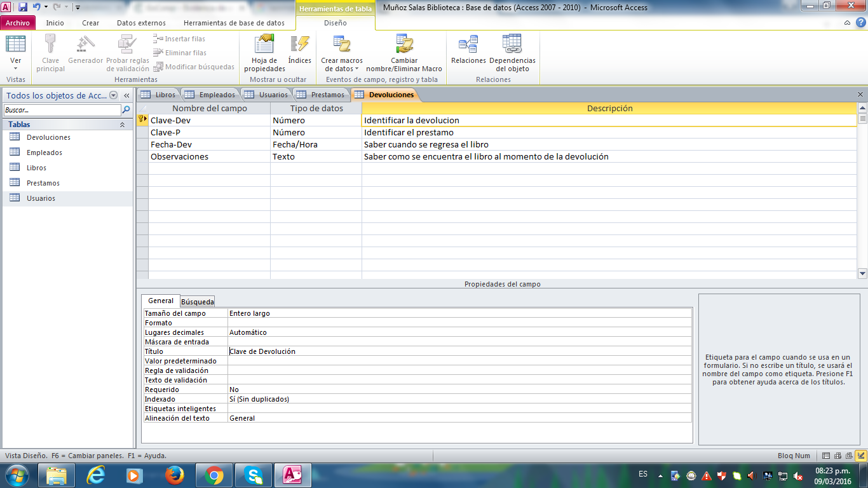The height and width of the screenshot is (488, 868).
Task: Switch to the Búsqueda properties tab
Action: (198, 302)
